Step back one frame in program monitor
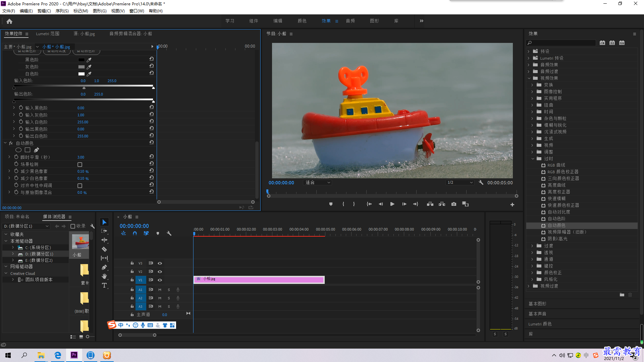The height and width of the screenshot is (362, 644). (380, 204)
